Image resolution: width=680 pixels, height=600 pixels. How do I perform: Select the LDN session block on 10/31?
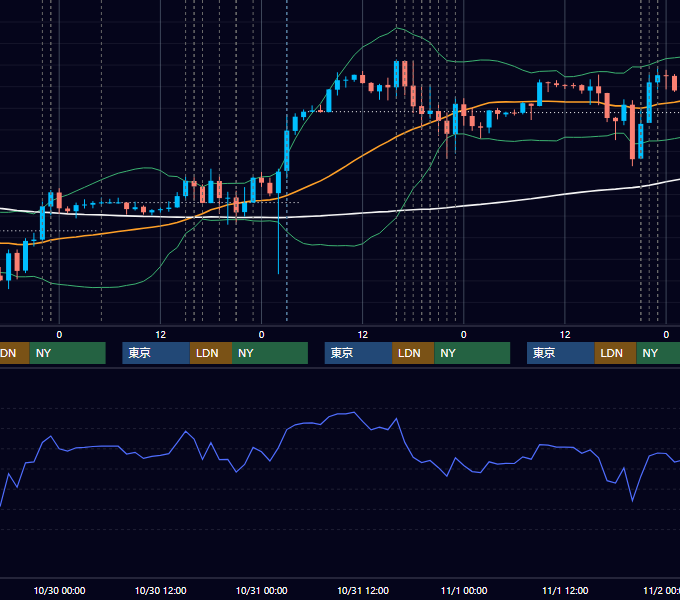[413, 353]
